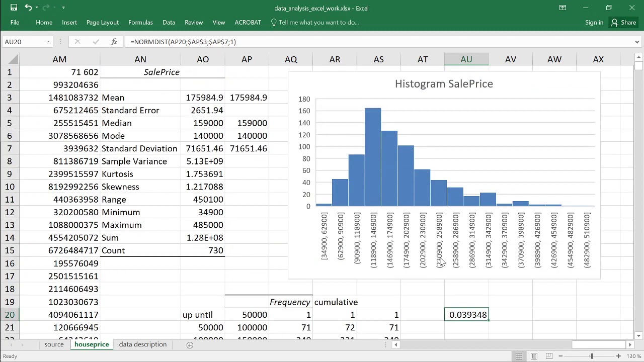
Task: Click the zoom slider handle
Action: pos(592,356)
